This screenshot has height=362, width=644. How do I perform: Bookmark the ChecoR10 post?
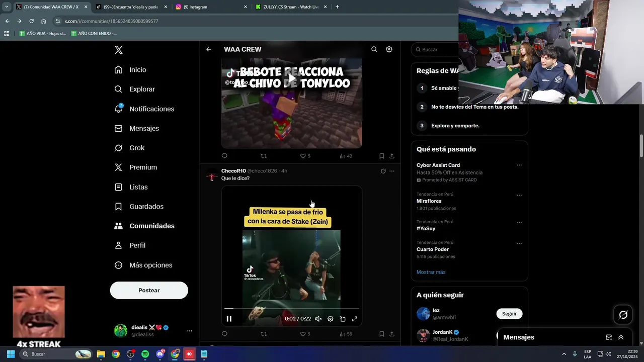click(381, 334)
